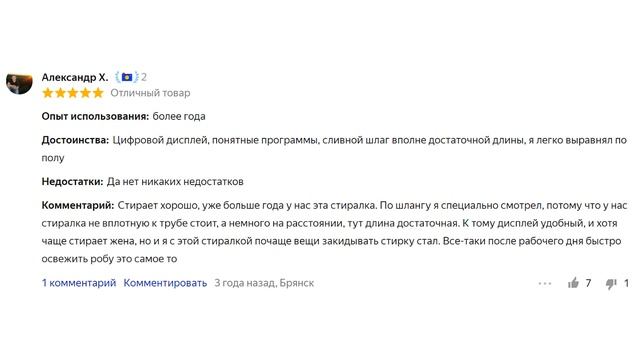Select the first rating star
Image resolution: width=640 pixels, height=360 pixels.
pos(48,93)
